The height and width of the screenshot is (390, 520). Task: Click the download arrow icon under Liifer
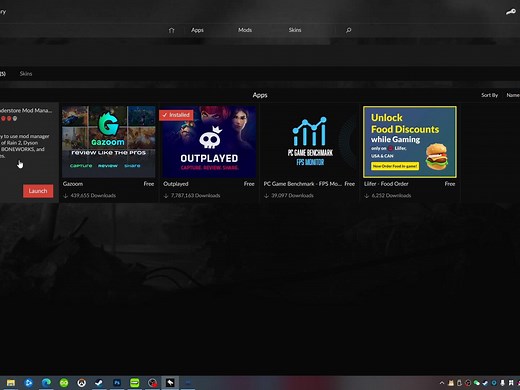pyautogui.click(x=367, y=196)
